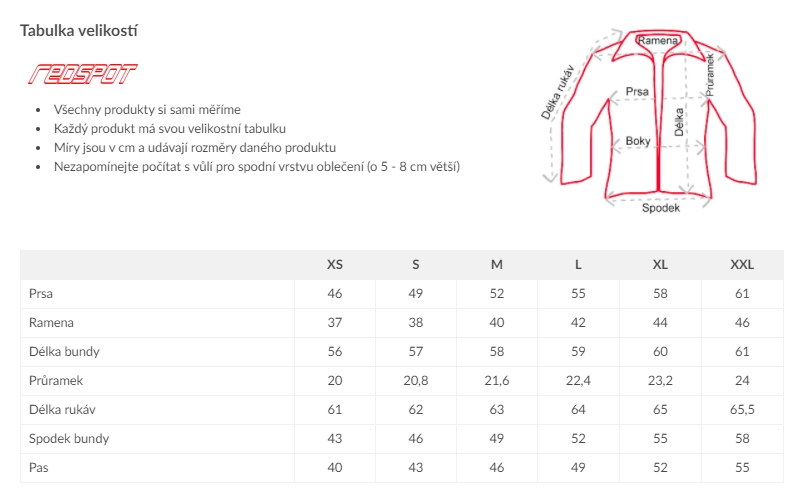
Task: Click the Průramek label on jacket diagram
Action: click(710, 73)
